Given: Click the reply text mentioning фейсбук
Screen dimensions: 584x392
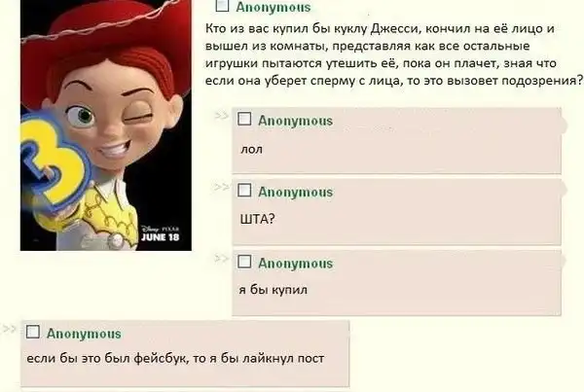Looking at the screenshot, I should tap(175, 358).
